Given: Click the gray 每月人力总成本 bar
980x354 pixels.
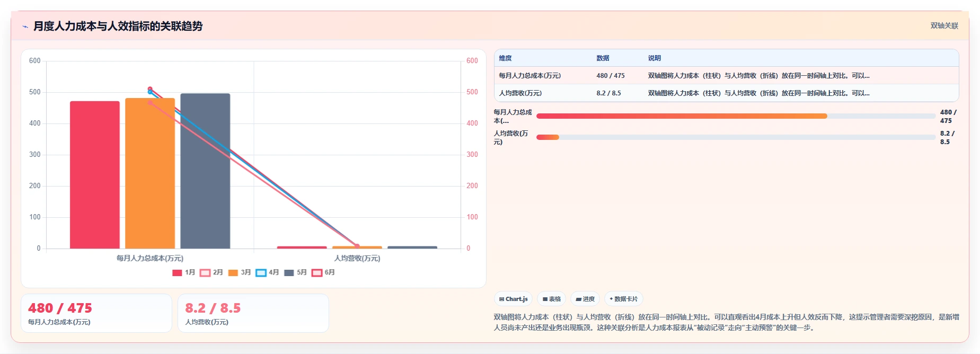Looking at the screenshot, I should coord(205,171).
